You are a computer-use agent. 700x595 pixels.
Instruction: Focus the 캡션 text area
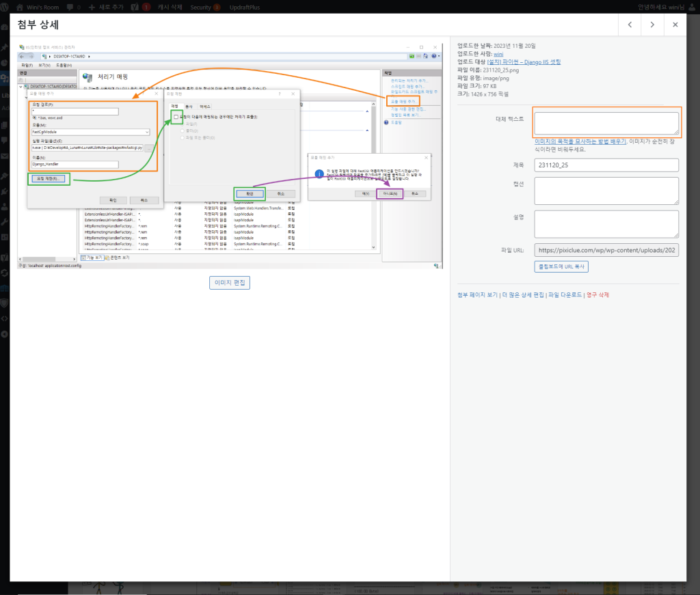606,191
